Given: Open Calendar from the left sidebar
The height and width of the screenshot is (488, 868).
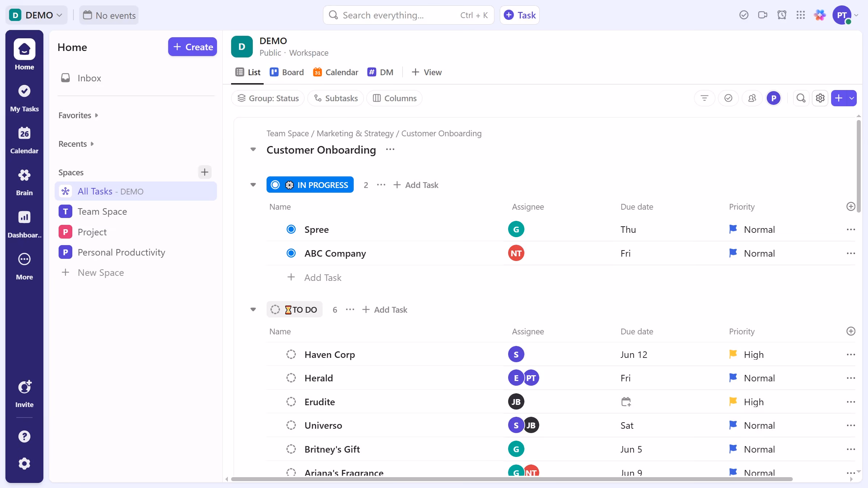Looking at the screenshot, I should point(24,140).
